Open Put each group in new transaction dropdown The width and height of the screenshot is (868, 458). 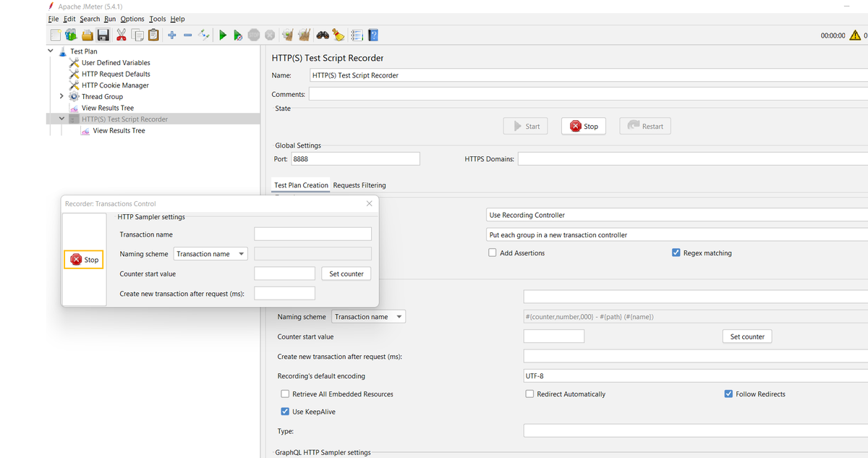click(x=678, y=235)
